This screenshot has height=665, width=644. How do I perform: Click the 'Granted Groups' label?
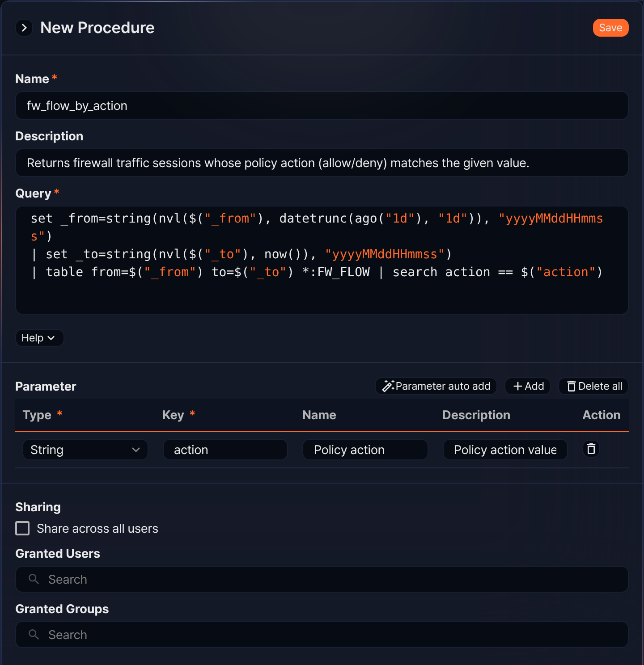[x=62, y=609]
